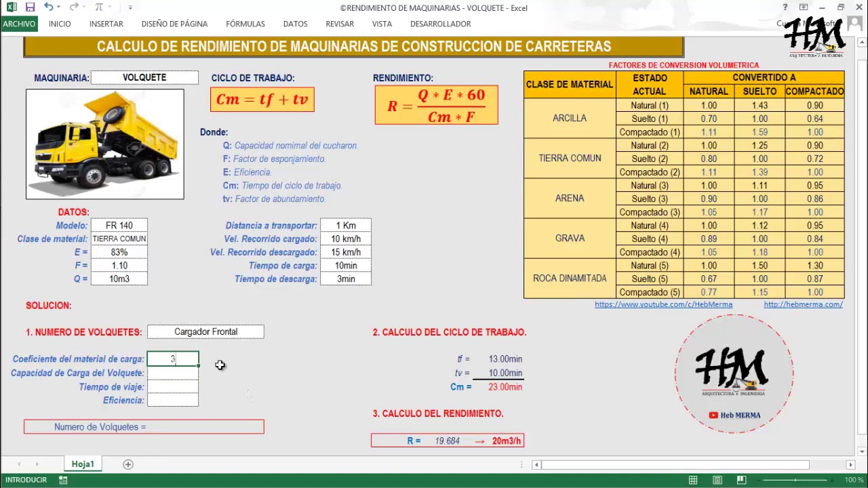Select Distancia a transportar cell 1 Km
The width and height of the screenshot is (868, 488).
coord(346,226)
